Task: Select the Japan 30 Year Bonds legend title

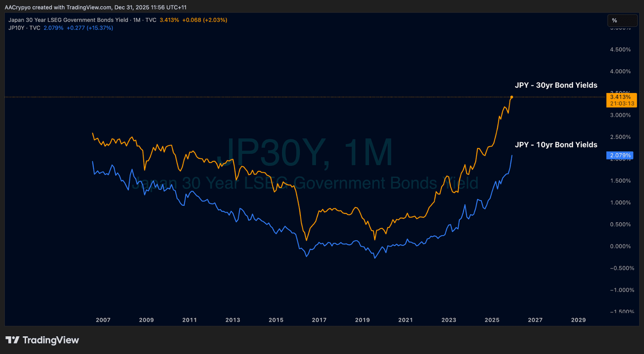Action: [x=68, y=20]
